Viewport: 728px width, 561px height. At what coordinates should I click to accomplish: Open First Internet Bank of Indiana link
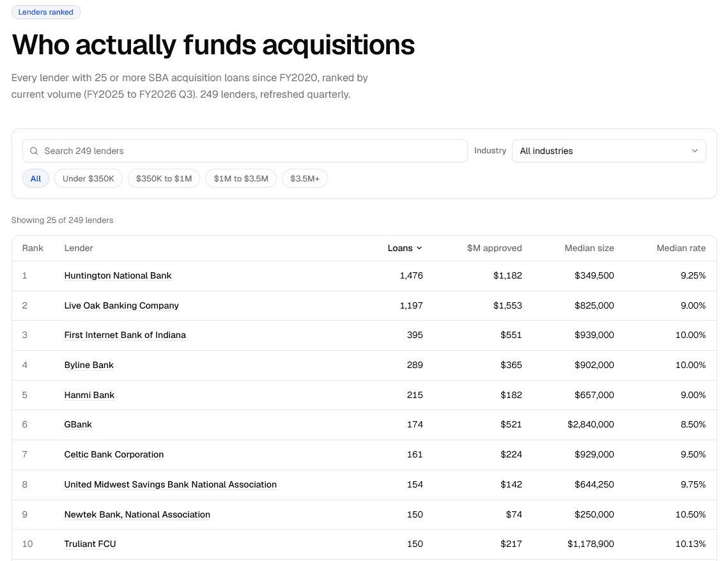pyautogui.click(x=125, y=335)
